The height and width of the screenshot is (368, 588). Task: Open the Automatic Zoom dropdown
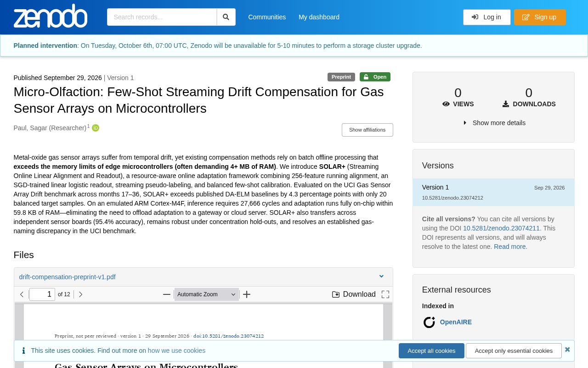click(x=206, y=294)
